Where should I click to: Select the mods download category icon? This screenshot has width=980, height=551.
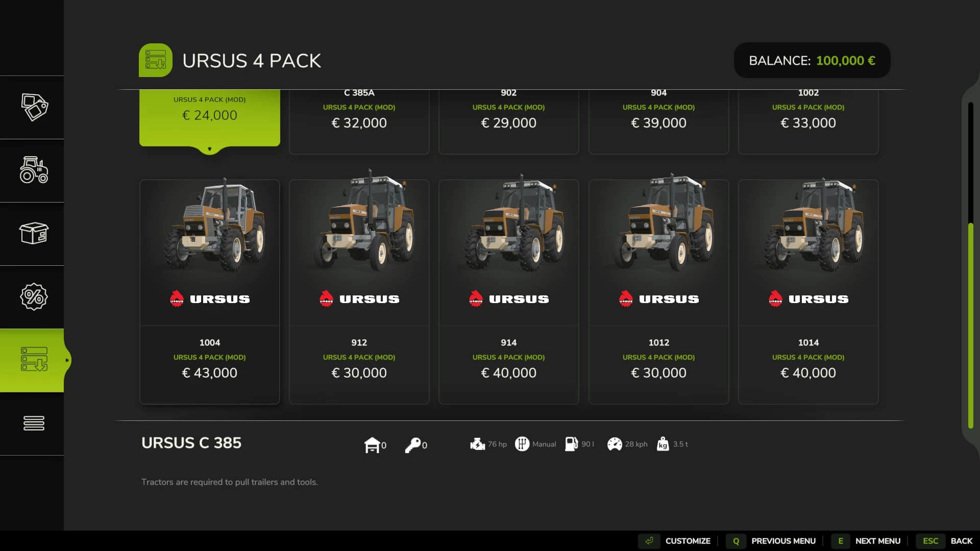34,360
